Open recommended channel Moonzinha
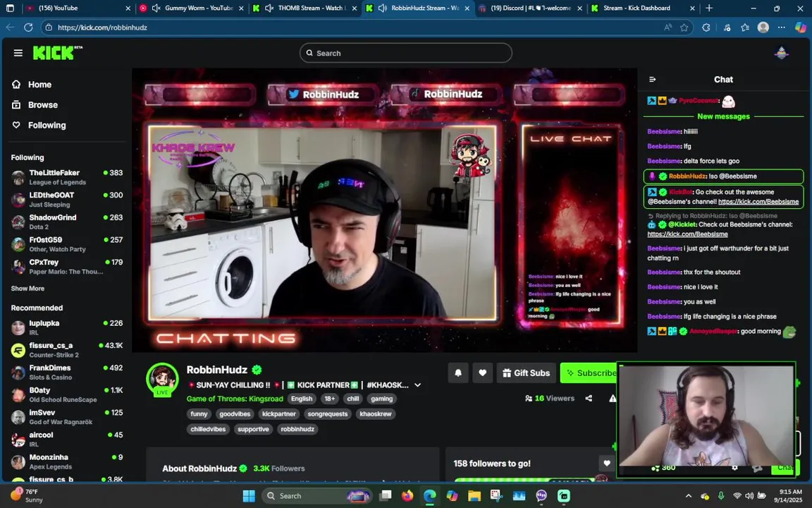 [x=67, y=461]
